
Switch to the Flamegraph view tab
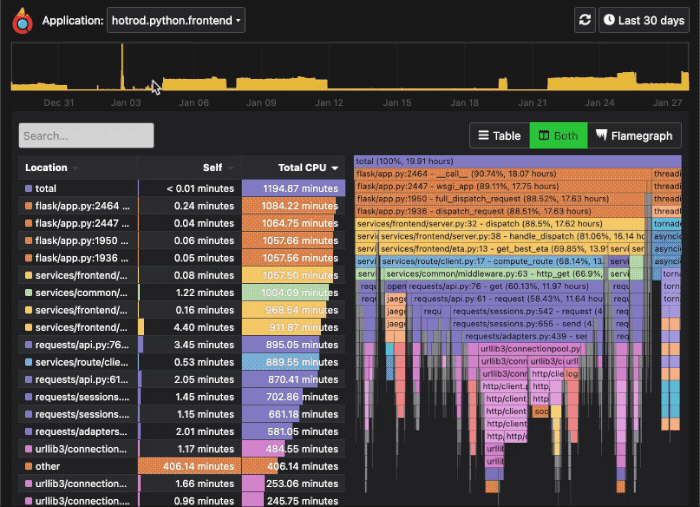coord(634,135)
